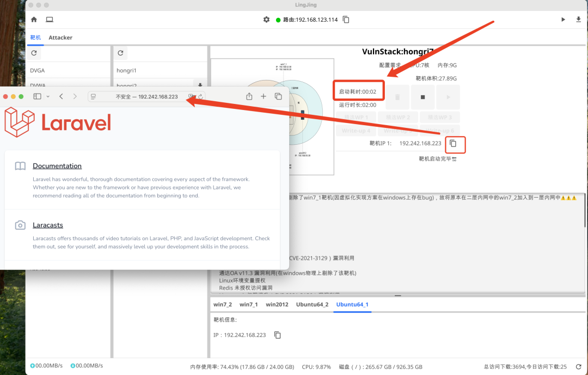Reload the Safari page

(200, 96)
